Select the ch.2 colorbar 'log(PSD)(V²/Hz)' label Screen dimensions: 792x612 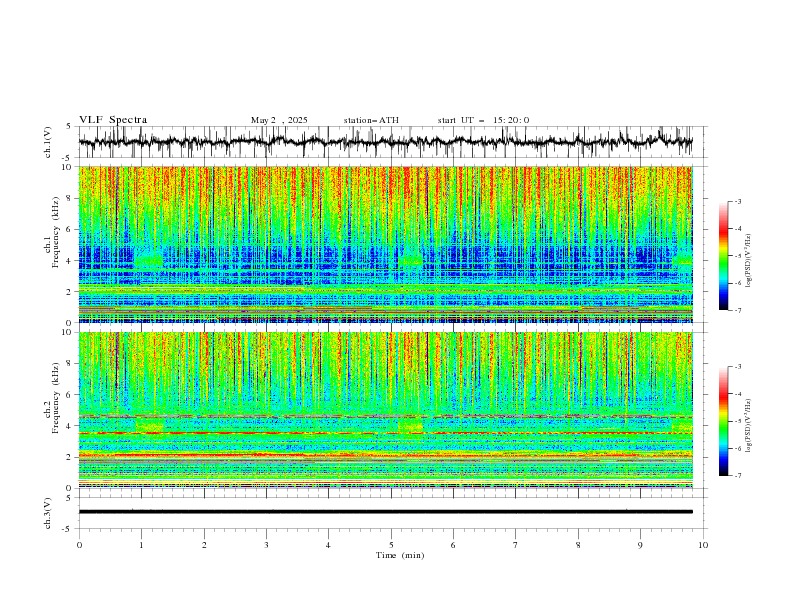(x=749, y=425)
